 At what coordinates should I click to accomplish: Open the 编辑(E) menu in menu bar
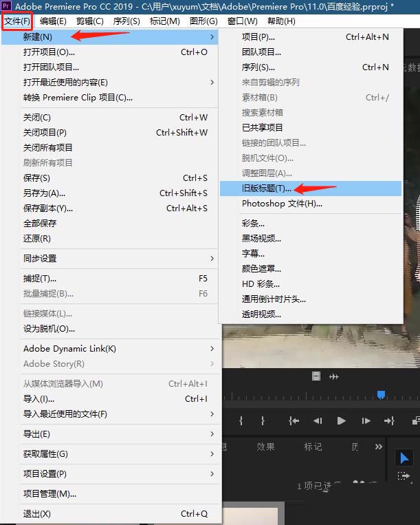[53, 21]
